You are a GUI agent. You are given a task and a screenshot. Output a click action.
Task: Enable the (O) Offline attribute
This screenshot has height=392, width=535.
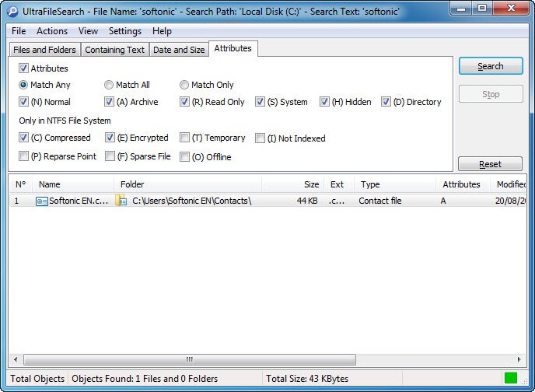tap(184, 157)
